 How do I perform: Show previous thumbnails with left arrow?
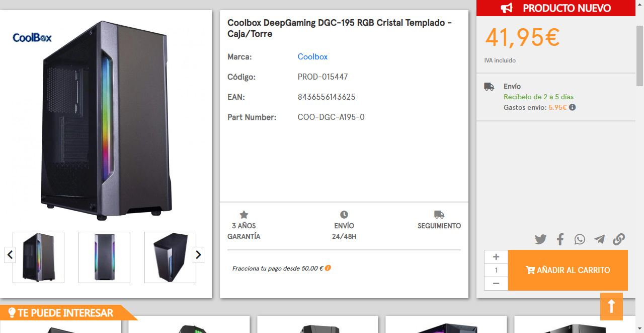(10, 255)
